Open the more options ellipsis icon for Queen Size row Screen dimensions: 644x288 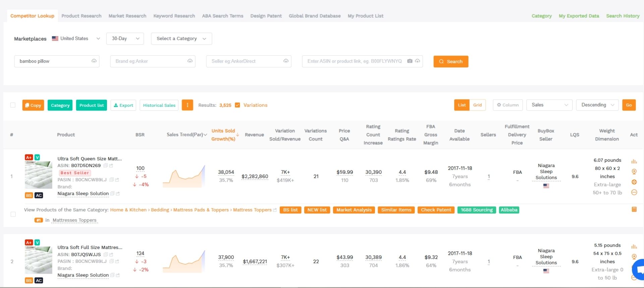tap(634, 192)
